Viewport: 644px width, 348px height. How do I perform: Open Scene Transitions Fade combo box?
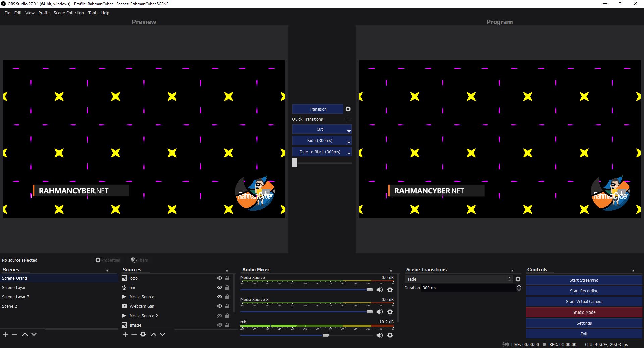(x=459, y=279)
